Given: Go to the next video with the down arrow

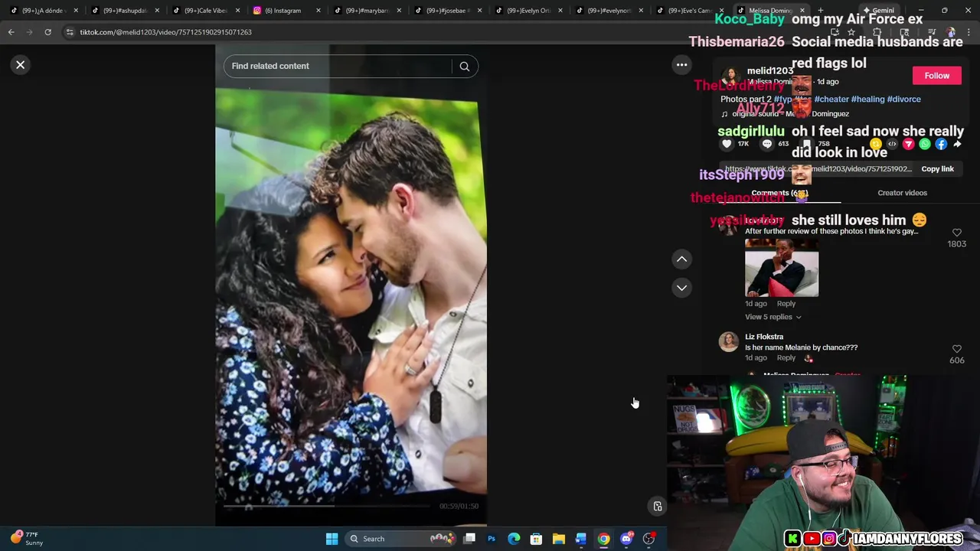Looking at the screenshot, I should (x=681, y=288).
